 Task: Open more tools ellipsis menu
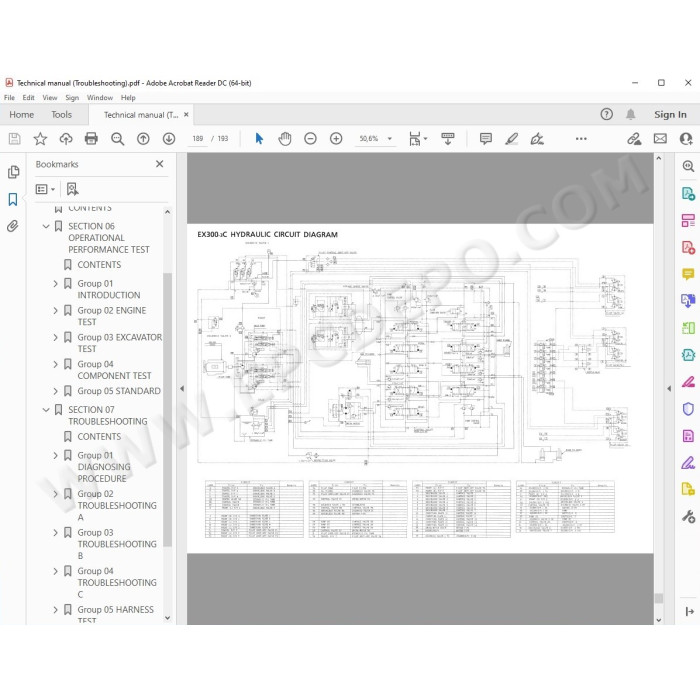pos(581,139)
